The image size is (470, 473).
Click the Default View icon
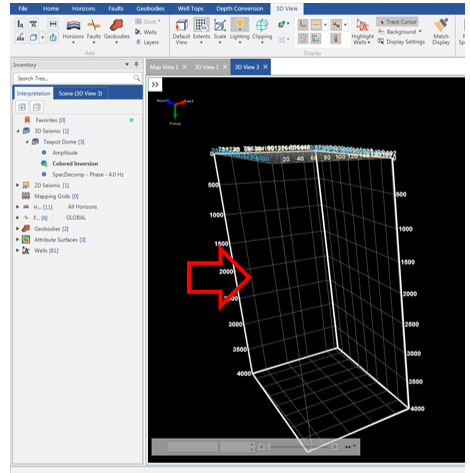(181, 26)
